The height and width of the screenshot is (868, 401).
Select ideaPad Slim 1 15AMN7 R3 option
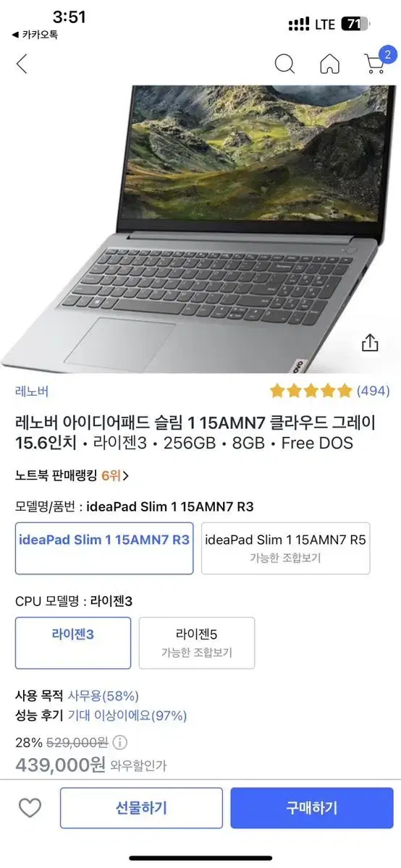[x=104, y=548]
